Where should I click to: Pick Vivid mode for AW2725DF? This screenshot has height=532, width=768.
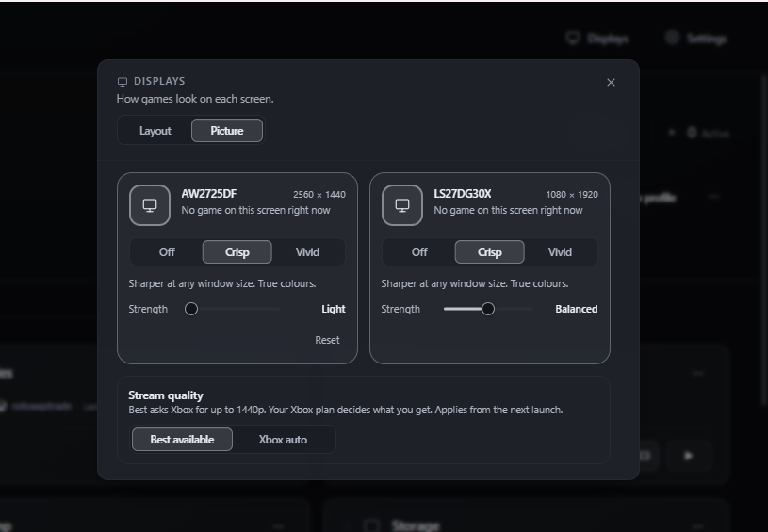pos(307,252)
